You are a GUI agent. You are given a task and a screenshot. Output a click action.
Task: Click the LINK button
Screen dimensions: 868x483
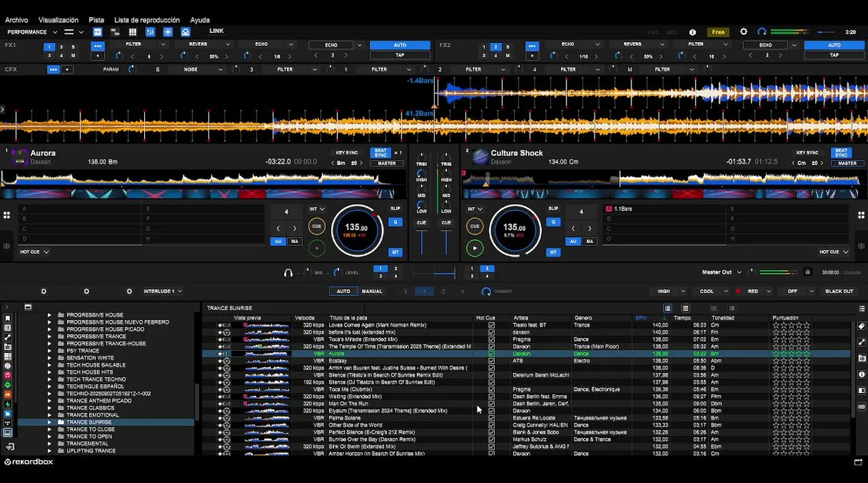[x=216, y=31]
